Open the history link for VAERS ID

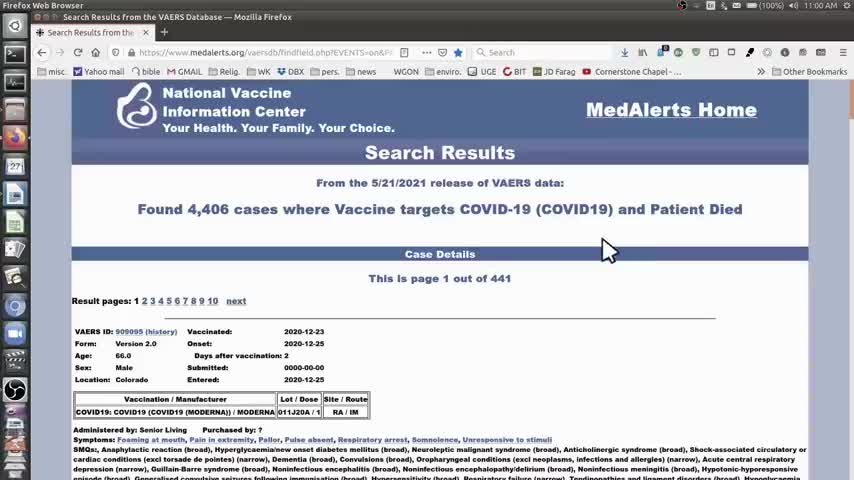point(161,332)
